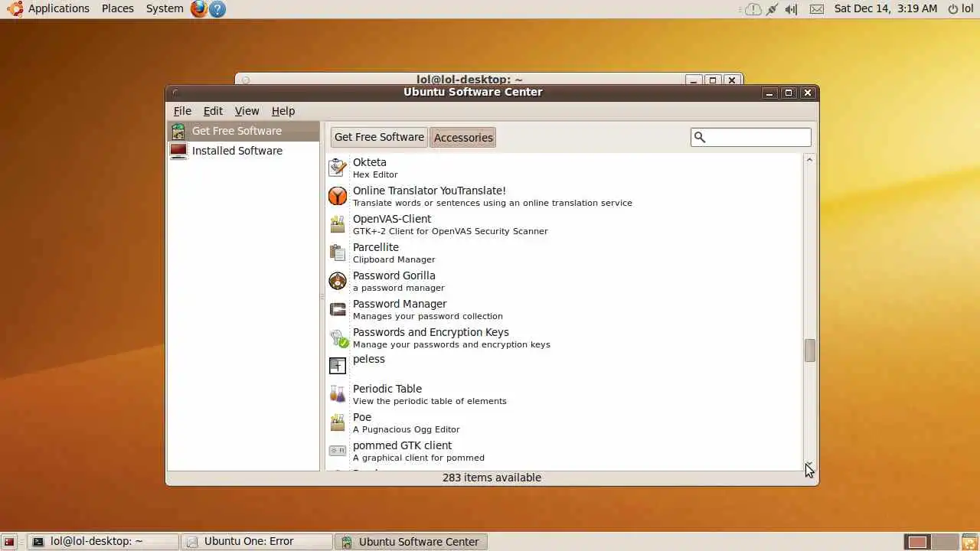Click the show desktop icon in bottom panel

point(9,542)
